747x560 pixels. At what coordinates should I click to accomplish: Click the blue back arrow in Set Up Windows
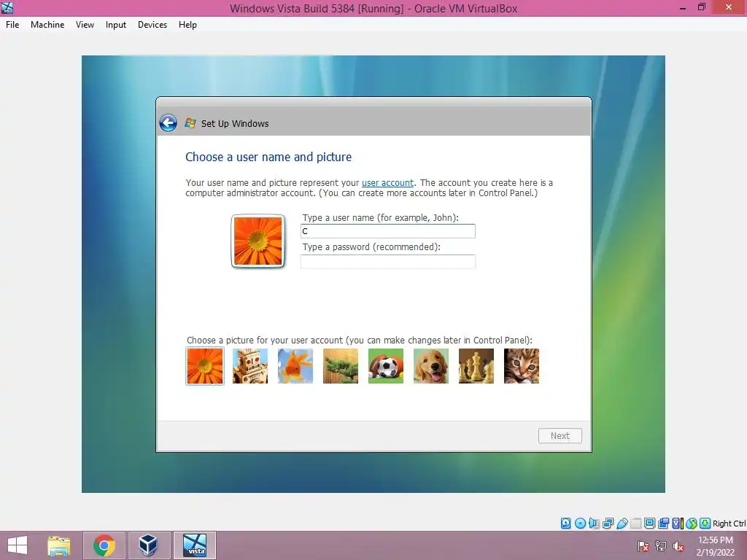tap(168, 123)
